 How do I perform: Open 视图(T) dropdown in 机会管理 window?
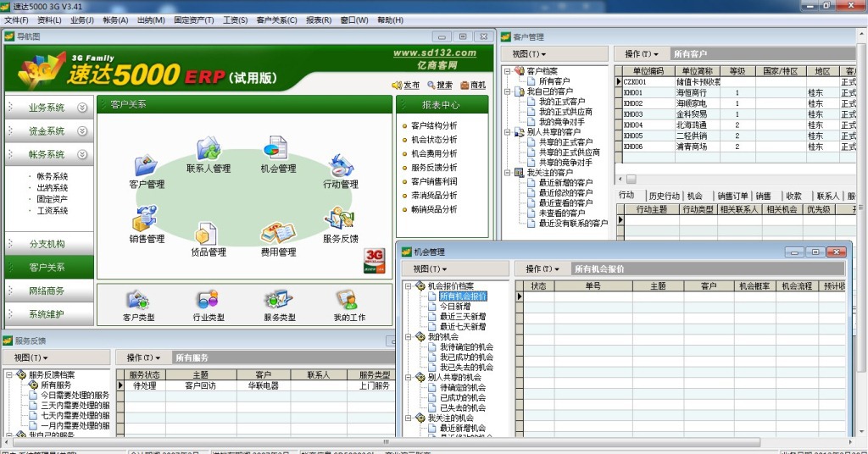pos(430,269)
